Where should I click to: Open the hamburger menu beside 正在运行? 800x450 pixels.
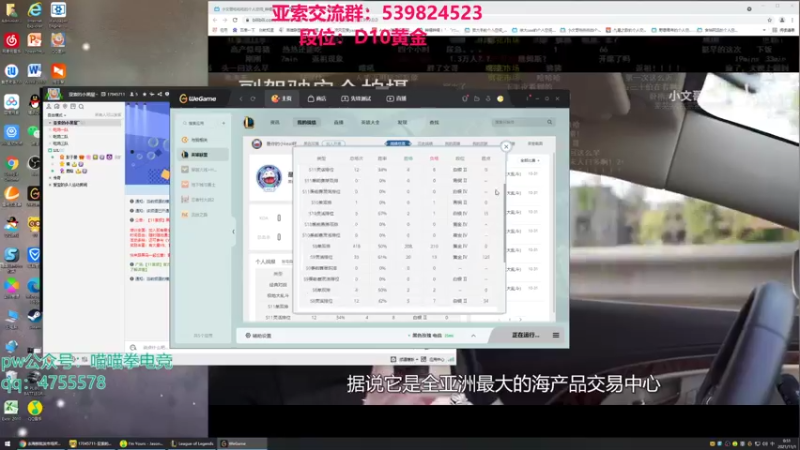pos(556,335)
